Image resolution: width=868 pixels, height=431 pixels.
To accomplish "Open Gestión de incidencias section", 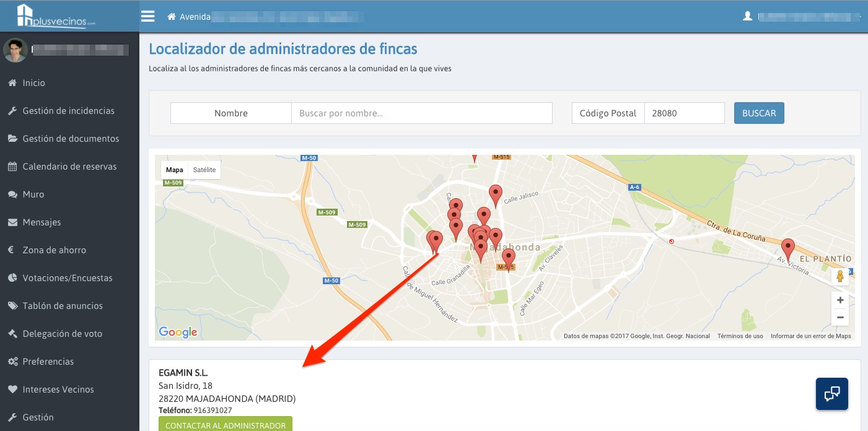I will pyautogui.click(x=69, y=110).
